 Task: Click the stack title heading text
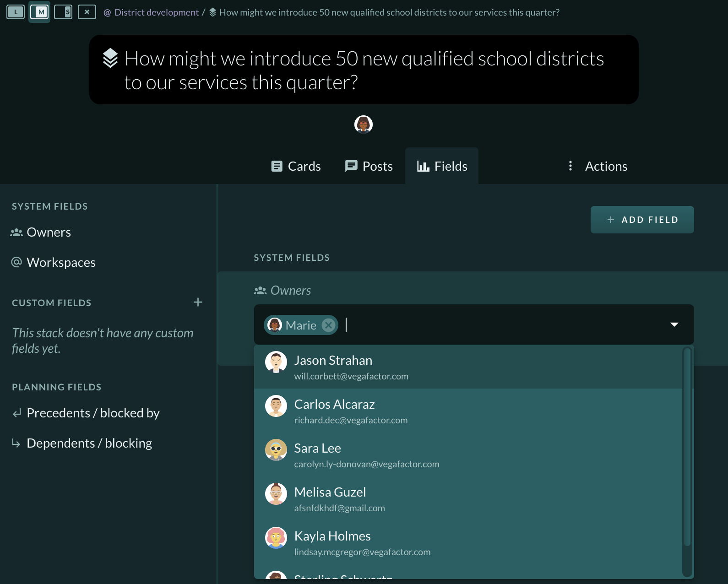(x=364, y=70)
